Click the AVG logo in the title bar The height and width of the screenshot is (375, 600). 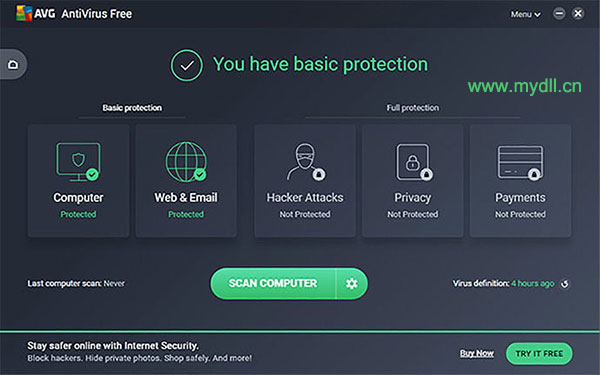(x=24, y=13)
